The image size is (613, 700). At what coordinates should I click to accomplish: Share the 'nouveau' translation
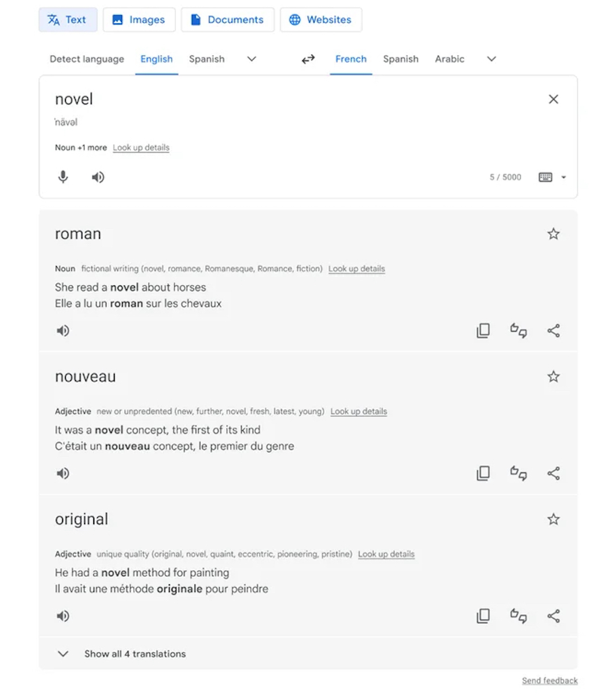tap(553, 473)
